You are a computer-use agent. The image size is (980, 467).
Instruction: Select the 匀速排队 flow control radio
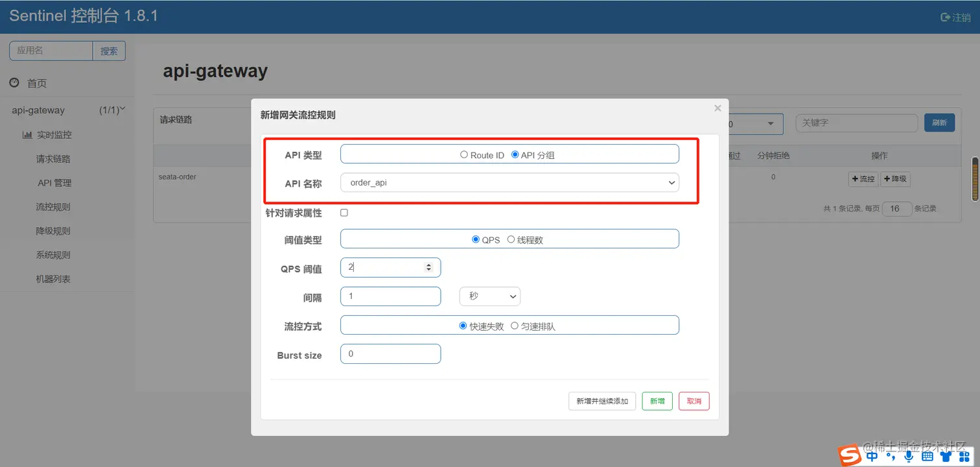click(x=515, y=326)
